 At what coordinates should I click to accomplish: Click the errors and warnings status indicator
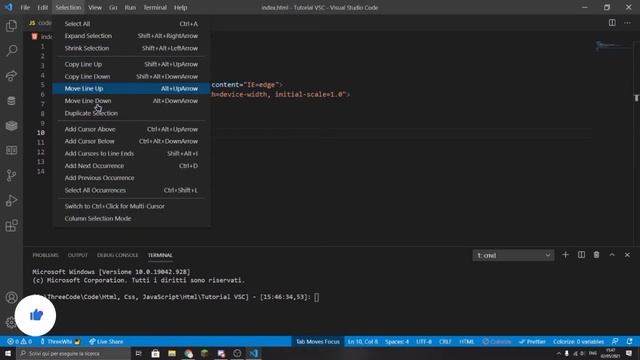click(x=19, y=342)
